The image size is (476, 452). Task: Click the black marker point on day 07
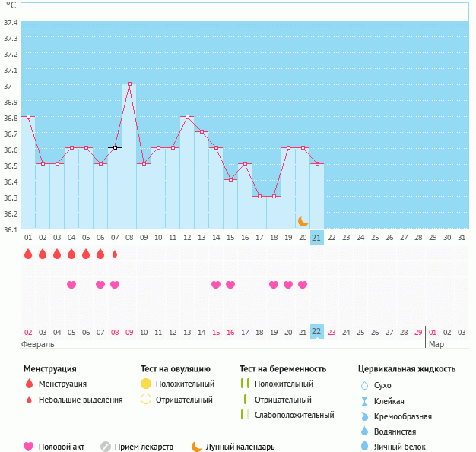(x=115, y=147)
